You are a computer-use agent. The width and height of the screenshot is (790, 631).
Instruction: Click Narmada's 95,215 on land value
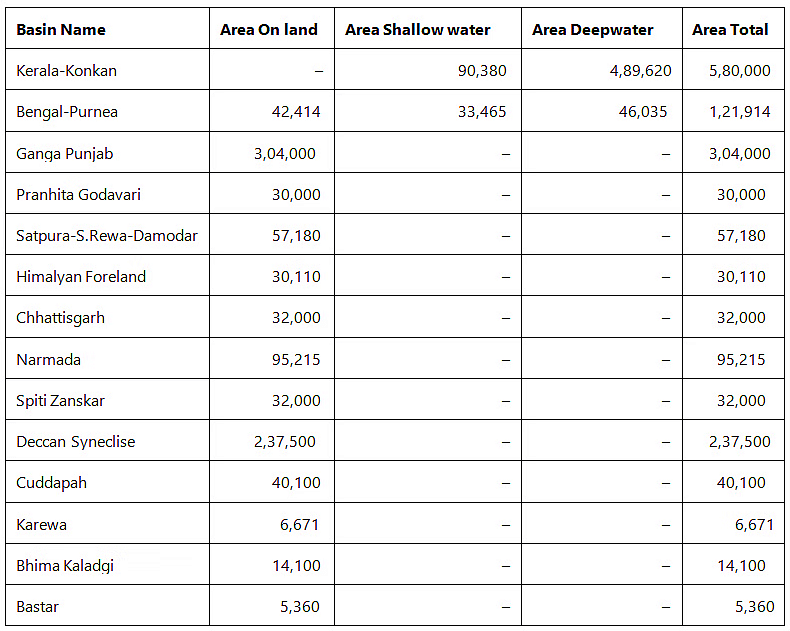(296, 359)
